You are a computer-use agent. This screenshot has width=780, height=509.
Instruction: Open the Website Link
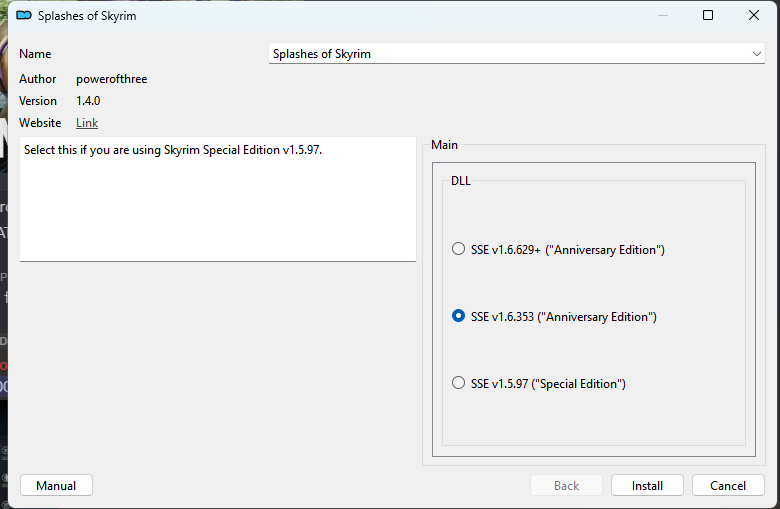(87, 123)
